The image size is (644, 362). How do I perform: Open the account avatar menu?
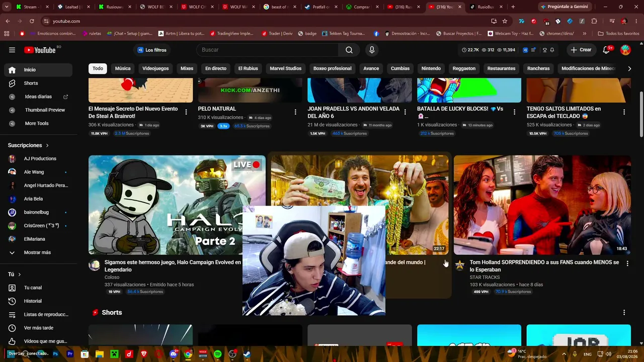[x=625, y=50]
